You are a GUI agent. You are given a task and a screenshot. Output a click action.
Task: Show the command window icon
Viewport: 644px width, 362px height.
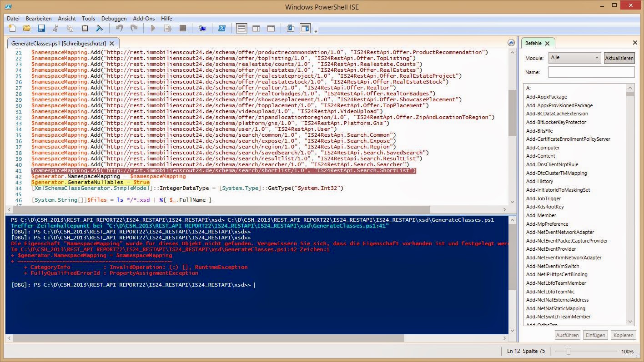pyautogui.click(x=290, y=29)
